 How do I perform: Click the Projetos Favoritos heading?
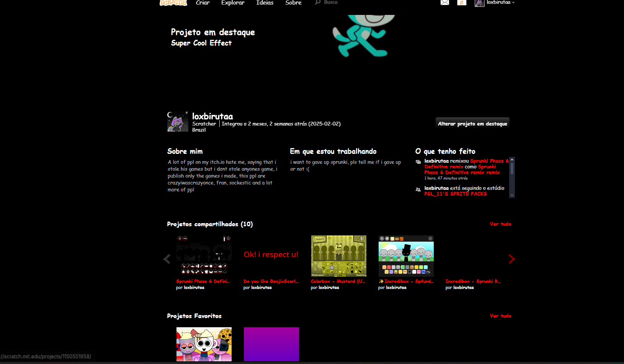tap(194, 316)
